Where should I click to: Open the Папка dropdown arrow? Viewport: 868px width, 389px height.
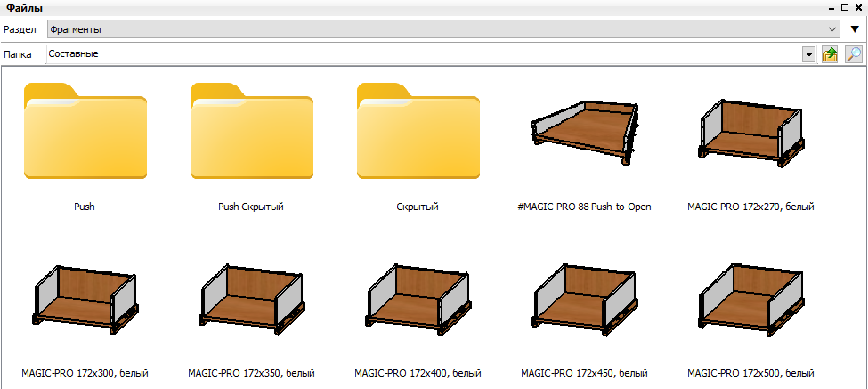pyautogui.click(x=809, y=54)
